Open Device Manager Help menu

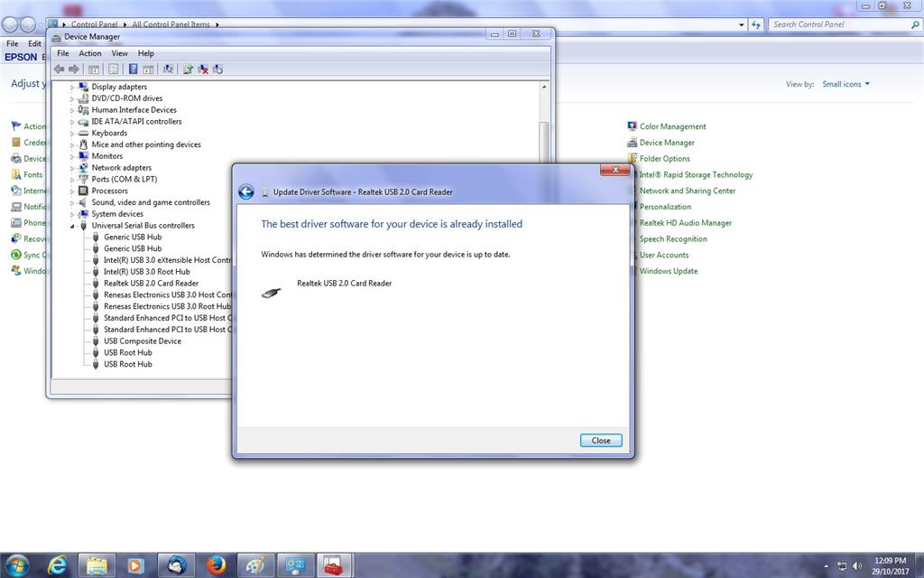(x=146, y=53)
